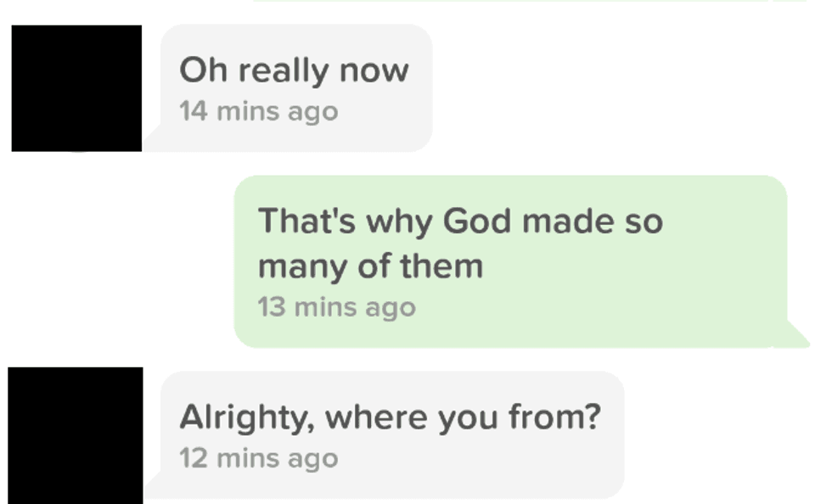832x504 pixels.
Task: Tap the word "That's" in green bubble
Action: click(x=306, y=221)
